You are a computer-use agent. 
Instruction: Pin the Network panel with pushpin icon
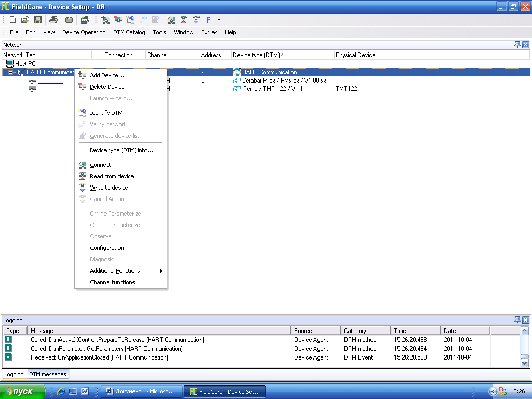pyautogui.click(x=517, y=45)
